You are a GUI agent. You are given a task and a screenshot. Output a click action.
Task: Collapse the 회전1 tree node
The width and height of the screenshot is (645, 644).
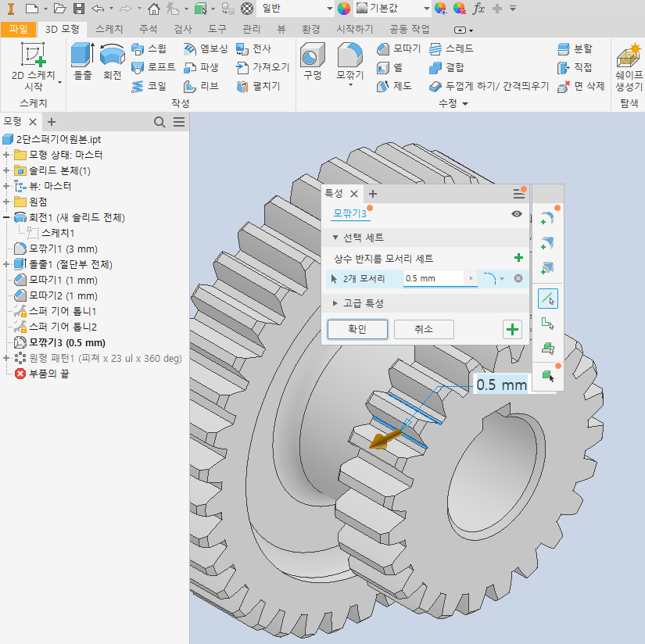click(x=6, y=217)
